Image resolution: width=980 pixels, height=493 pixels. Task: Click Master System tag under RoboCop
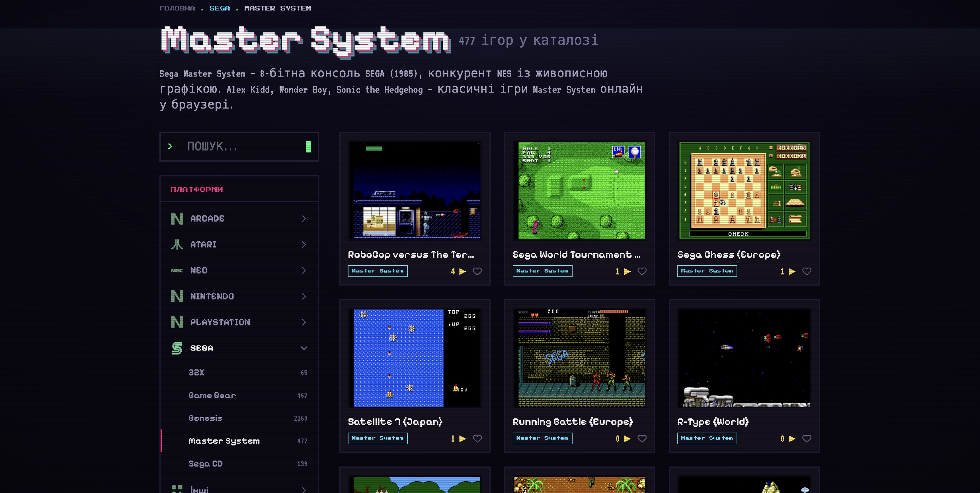(x=377, y=271)
